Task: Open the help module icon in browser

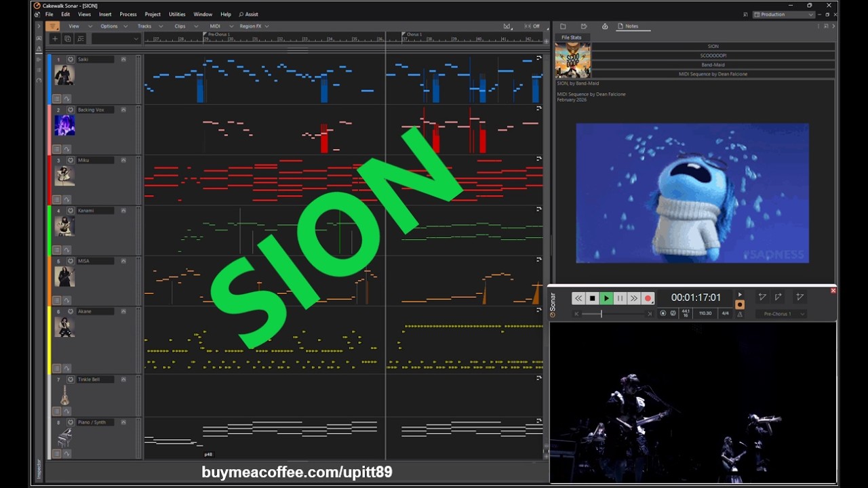Action: coord(605,26)
